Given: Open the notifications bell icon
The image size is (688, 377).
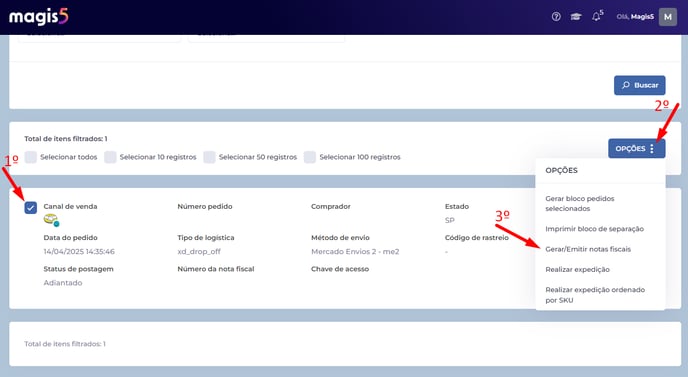Looking at the screenshot, I should tap(596, 17).
